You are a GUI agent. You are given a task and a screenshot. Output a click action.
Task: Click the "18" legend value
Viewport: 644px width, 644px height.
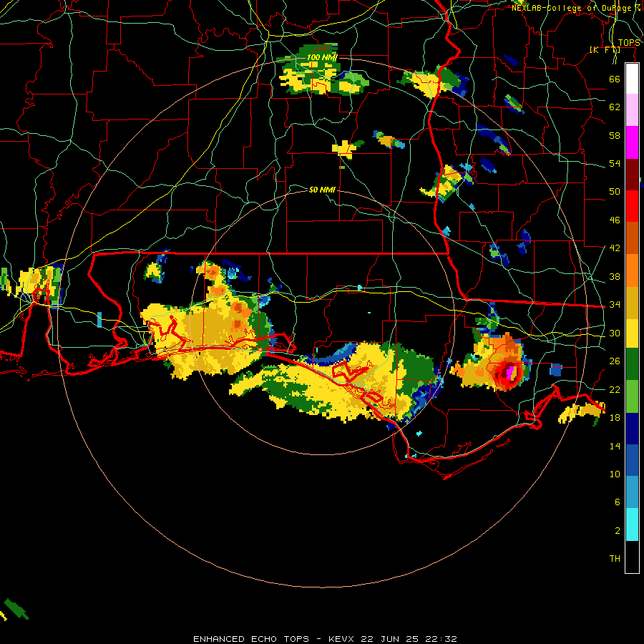tap(615, 418)
